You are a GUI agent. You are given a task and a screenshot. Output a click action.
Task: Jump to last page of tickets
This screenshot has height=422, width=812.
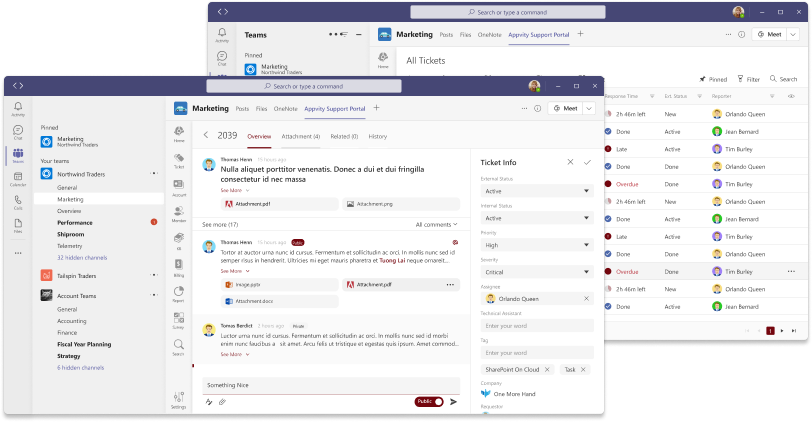coord(794,330)
